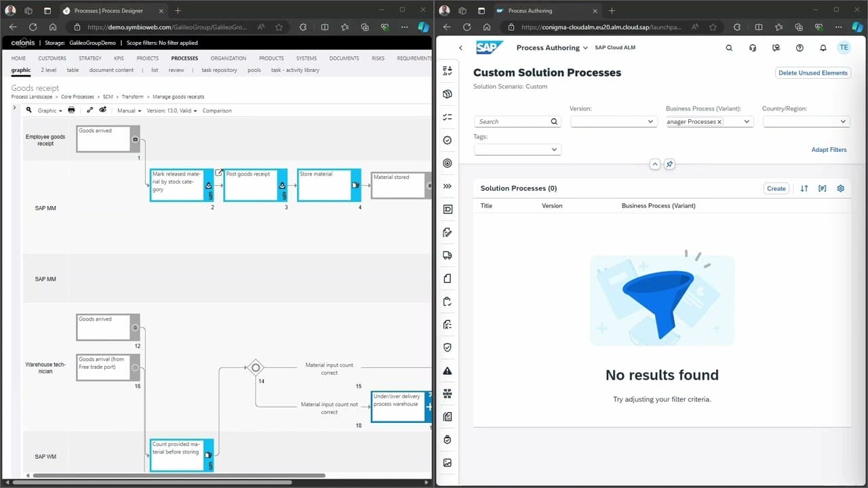Viewport: 868px width, 488px height.
Task: Click the warning triangle icon in SAP sidebar
Action: (x=448, y=371)
